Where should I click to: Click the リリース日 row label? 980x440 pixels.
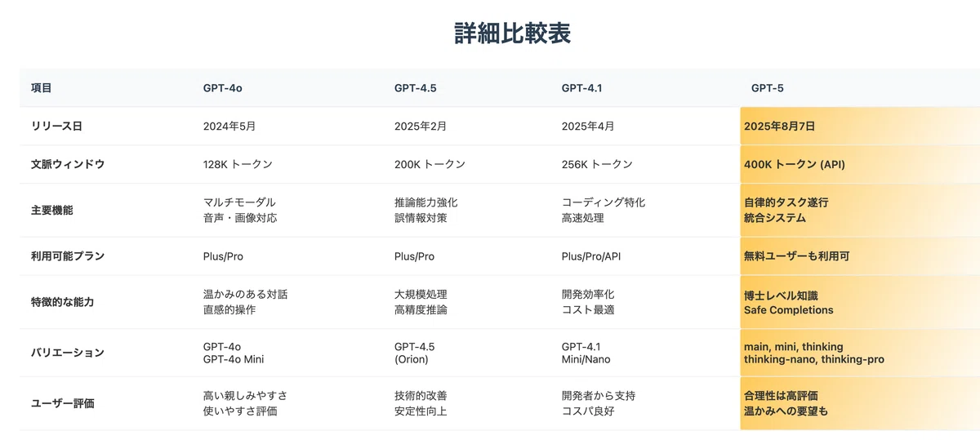57,127
